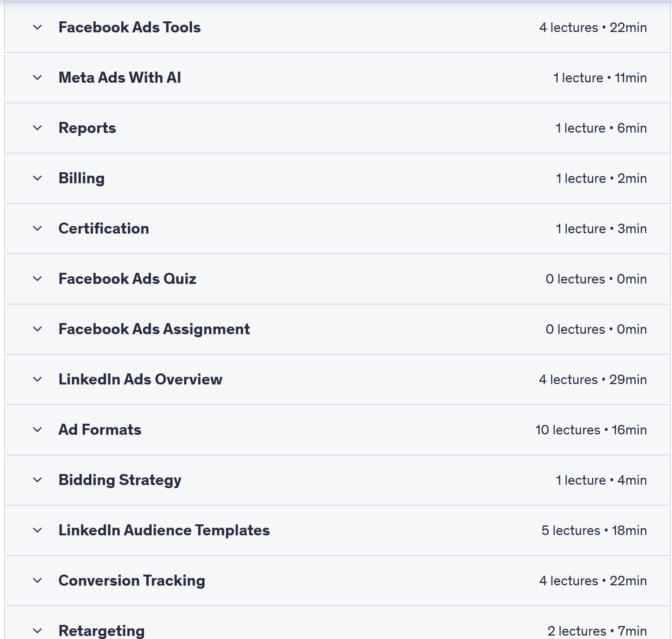The height and width of the screenshot is (639, 672).
Task: Expand the Ad Formats chevron
Action: pos(37,430)
